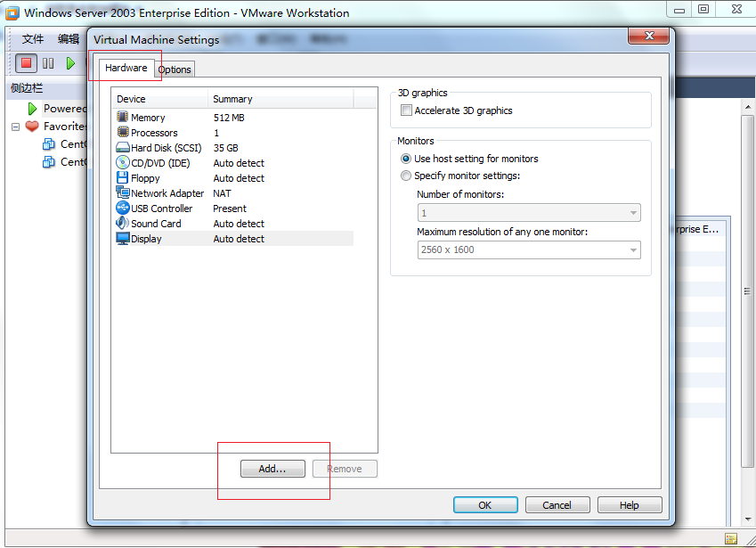Collapse the Favorites tree node
Screen dimensions: 756x548
coord(15,127)
